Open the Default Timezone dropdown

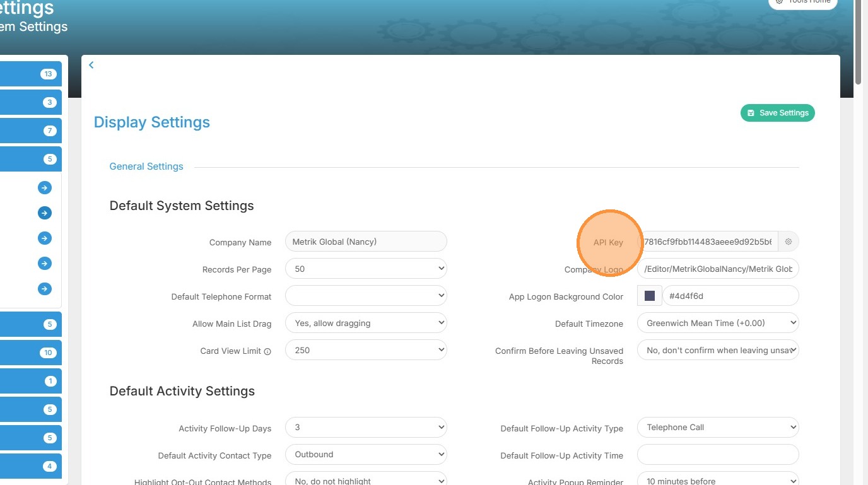coord(718,323)
